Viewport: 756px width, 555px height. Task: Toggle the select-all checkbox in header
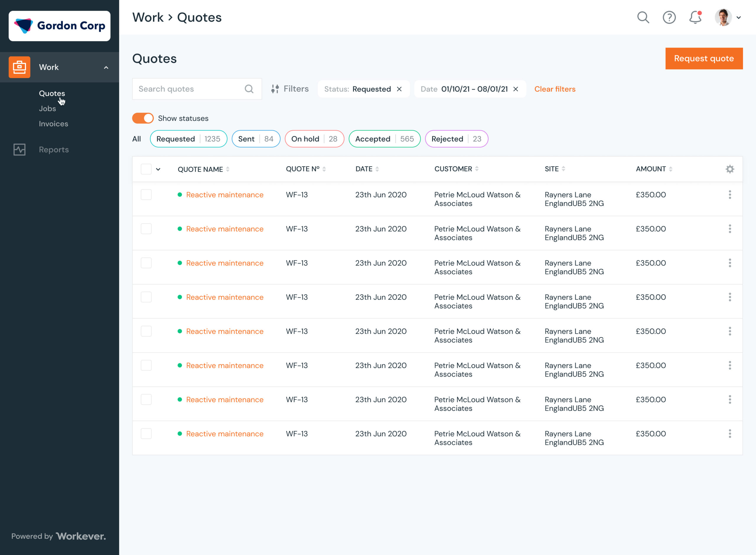pos(146,169)
